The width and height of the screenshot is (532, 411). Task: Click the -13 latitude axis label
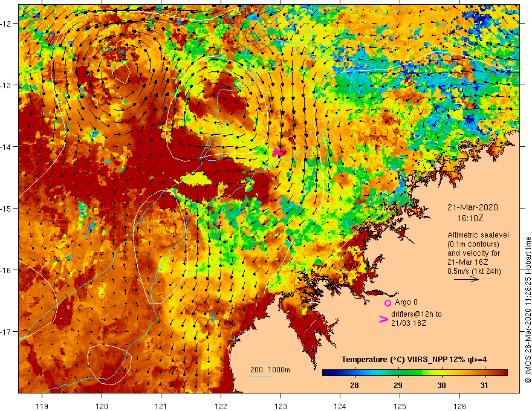(7, 85)
